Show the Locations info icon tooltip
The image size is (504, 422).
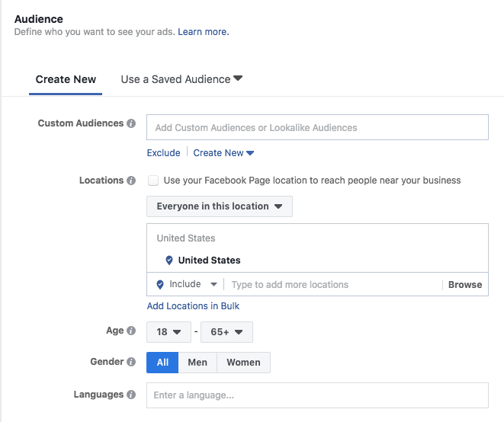(x=131, y=181)
